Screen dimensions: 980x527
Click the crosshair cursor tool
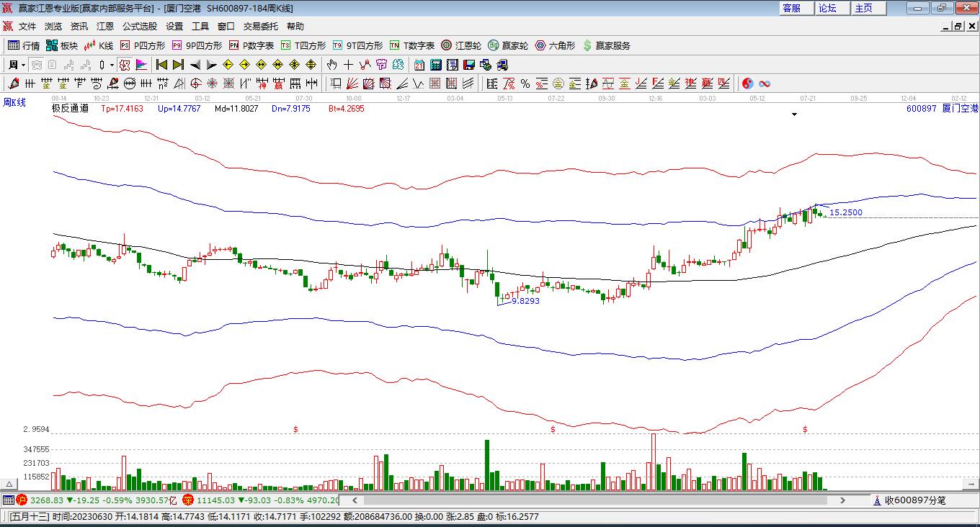coord(348,65)
